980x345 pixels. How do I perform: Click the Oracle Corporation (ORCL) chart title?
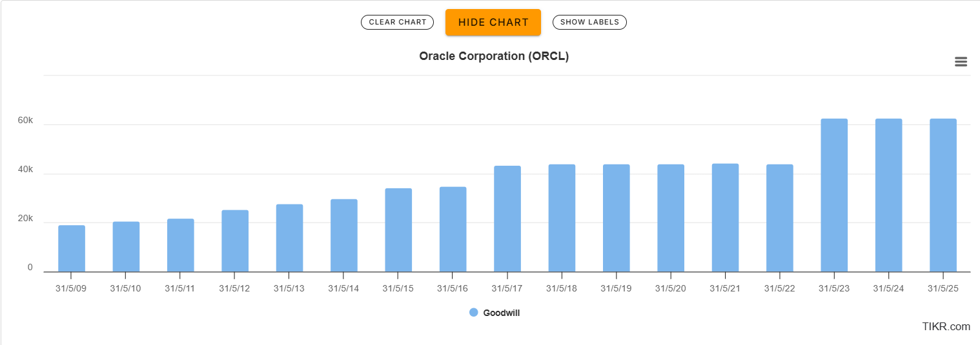(494, 56)
